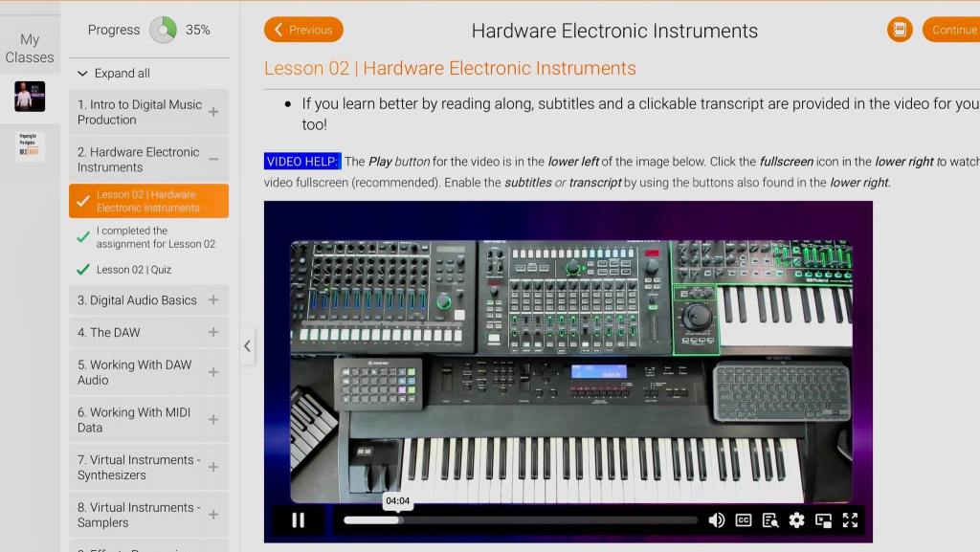Enable picture-in-picture mode icon
The height and width of the screenshot is (552, 980).
click(x=823, y=520)
